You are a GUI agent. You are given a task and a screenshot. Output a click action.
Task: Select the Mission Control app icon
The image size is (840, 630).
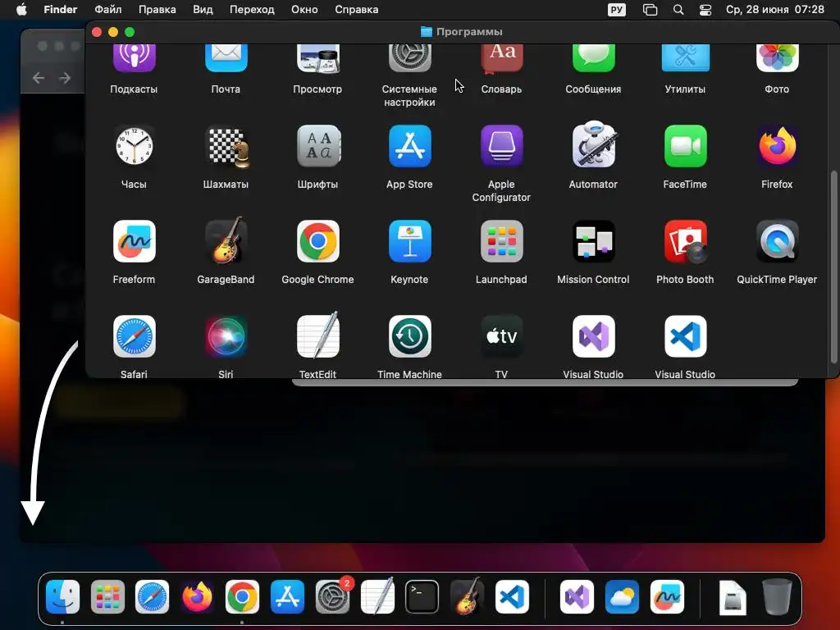click(x=594, y=241)
